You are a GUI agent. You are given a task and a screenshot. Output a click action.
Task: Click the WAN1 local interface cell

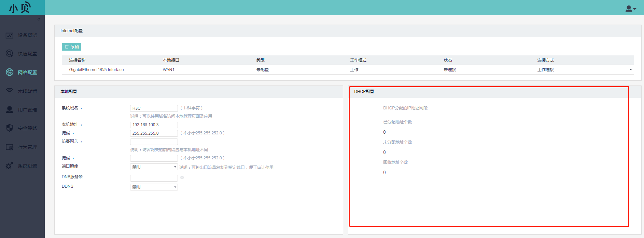(x=169, y=70)
